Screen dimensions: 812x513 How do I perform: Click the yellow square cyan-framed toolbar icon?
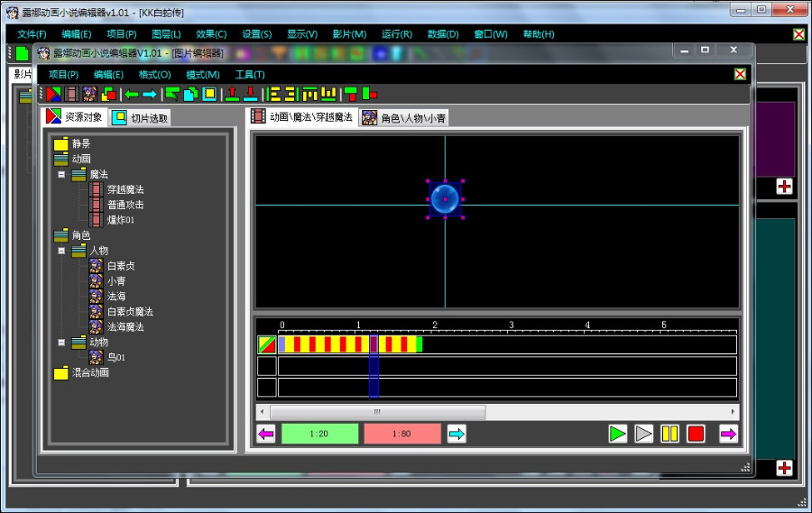[209, 94]
